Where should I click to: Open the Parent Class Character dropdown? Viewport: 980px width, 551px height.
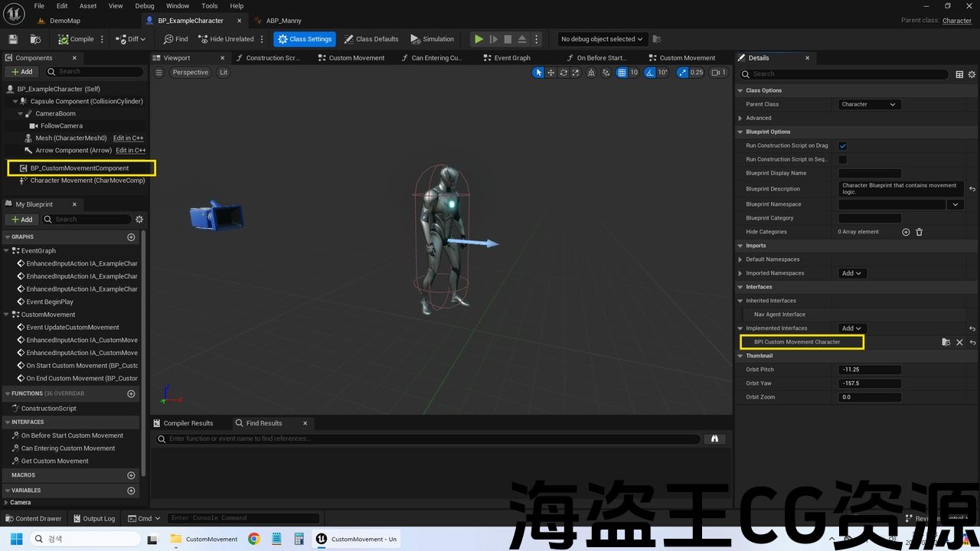point(869,105)
